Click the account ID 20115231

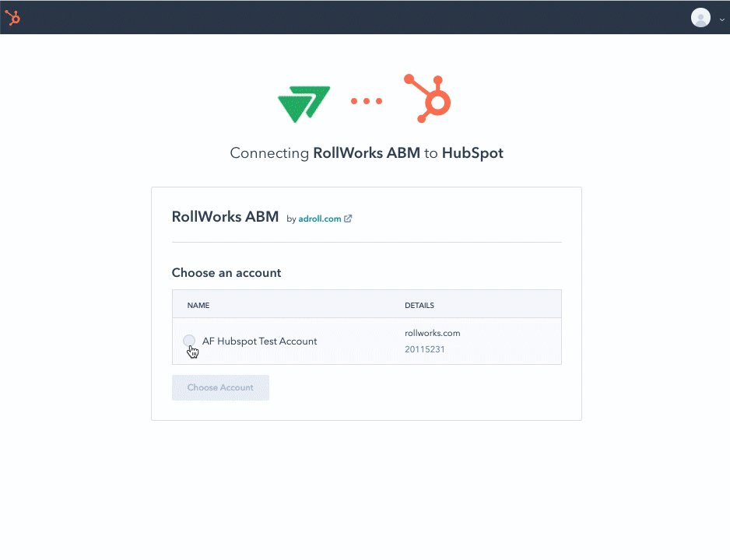point(424,349)
